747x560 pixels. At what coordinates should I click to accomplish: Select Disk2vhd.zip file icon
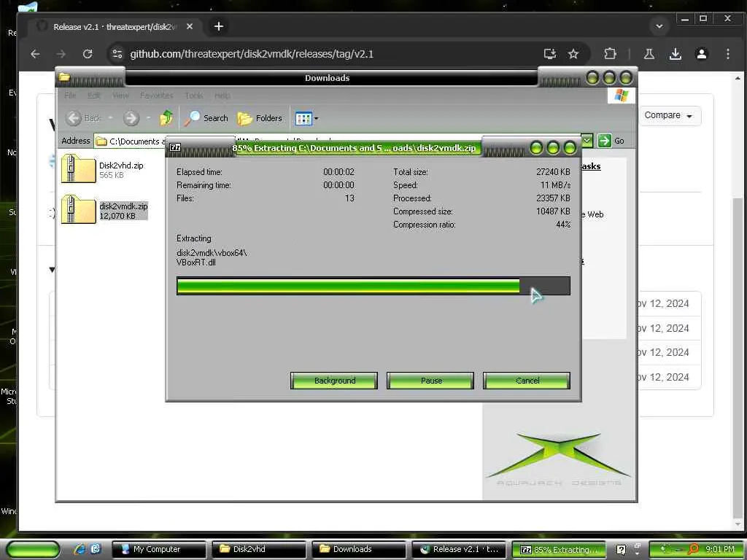pyautogui.click(x=78, y=169)
